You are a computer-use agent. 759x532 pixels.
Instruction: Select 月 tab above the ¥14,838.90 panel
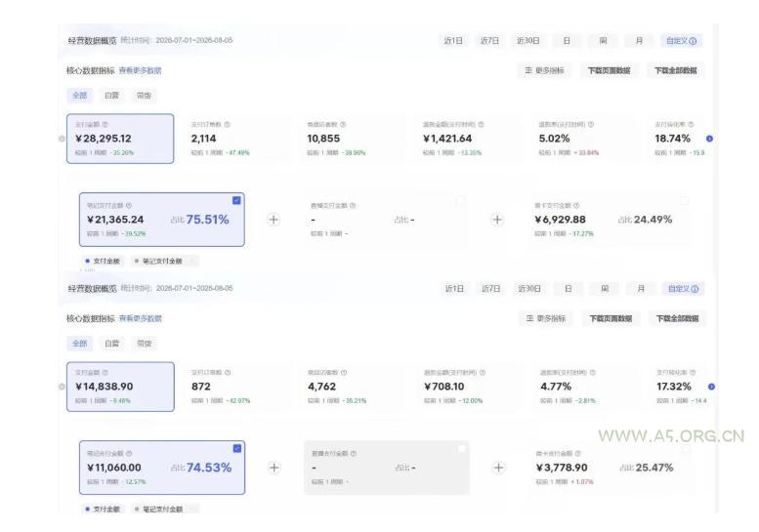click(641, 289)
